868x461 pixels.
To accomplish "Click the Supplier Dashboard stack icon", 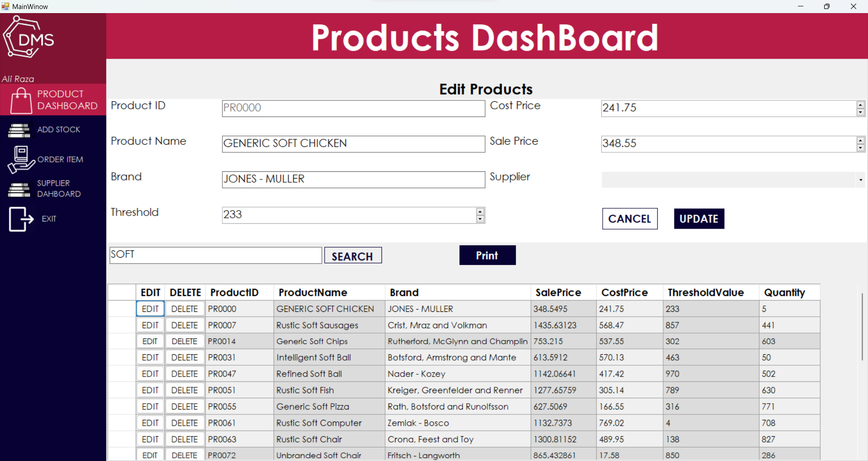I will [19, 189].
